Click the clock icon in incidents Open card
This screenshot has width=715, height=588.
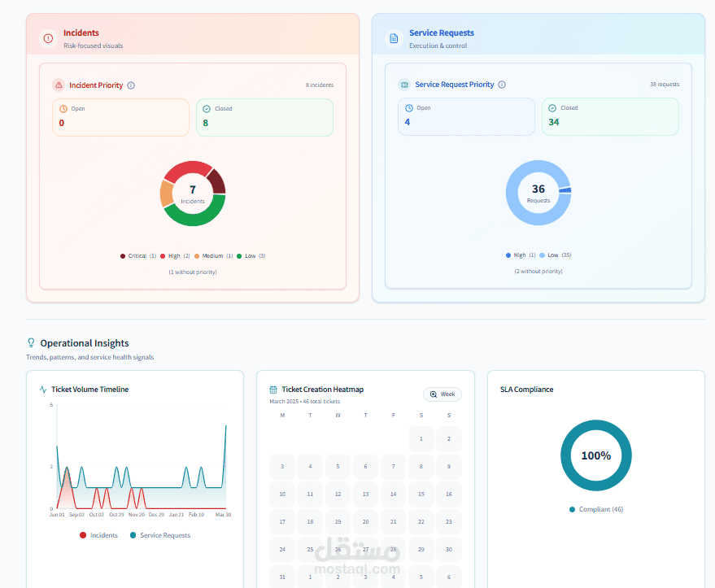click(63, 109)
